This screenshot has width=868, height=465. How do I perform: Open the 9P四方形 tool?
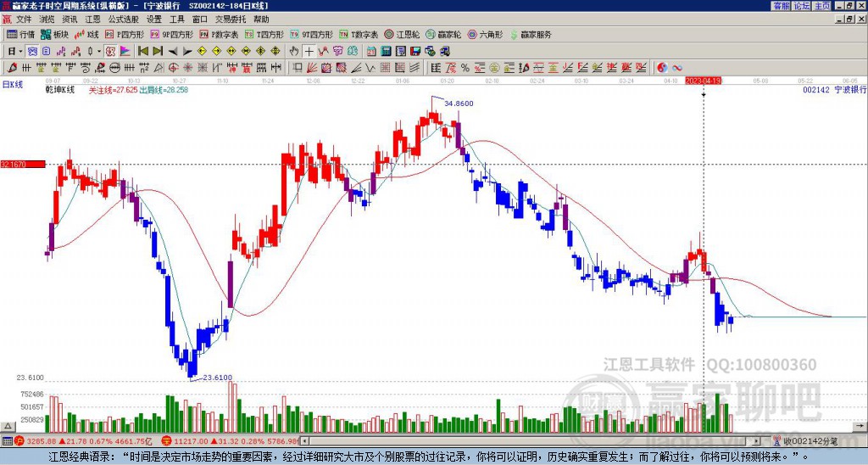pos(171,34)
